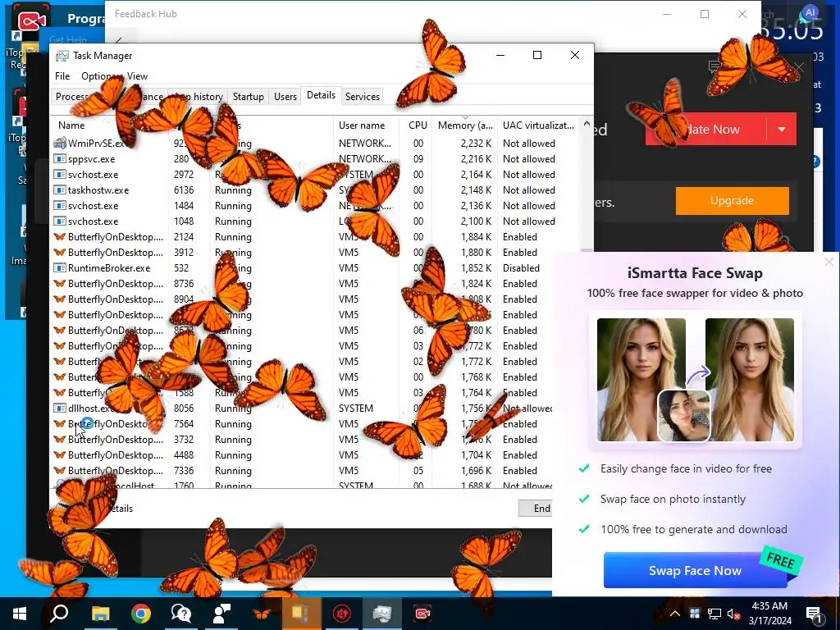The width and height of the screenshot is (840, 630).
Task: Open the View menu in Task Manager
Action: coord(137,76)
